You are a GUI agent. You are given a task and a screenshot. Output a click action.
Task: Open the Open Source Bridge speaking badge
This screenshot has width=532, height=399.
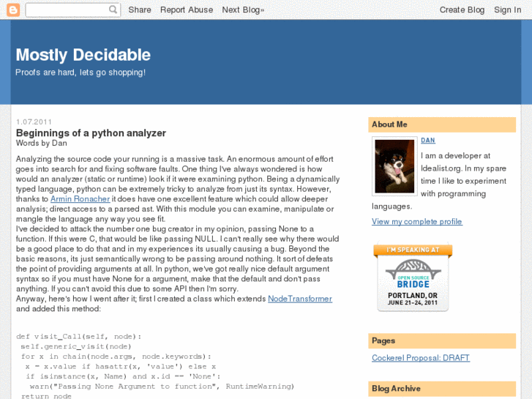click(x=413, y=277)
